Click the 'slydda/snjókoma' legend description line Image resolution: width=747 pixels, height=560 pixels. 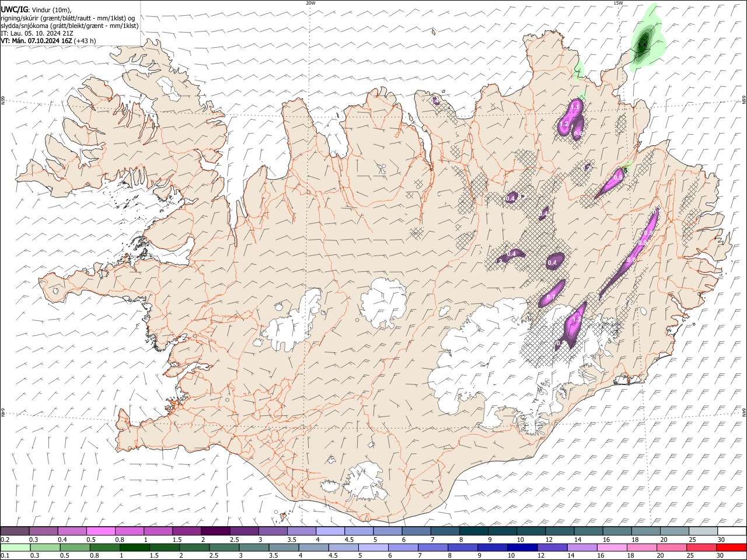pos(69,26)
